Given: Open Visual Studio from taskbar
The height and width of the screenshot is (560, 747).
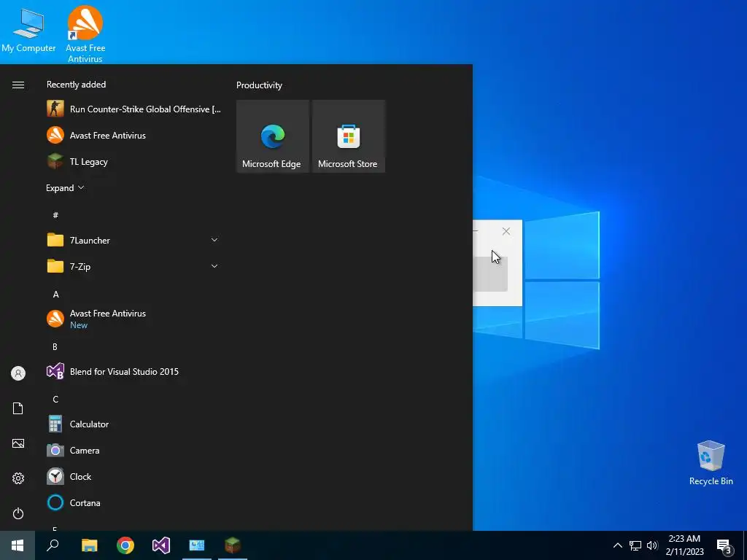Looking at the screenshot, I should click(161, 545).
